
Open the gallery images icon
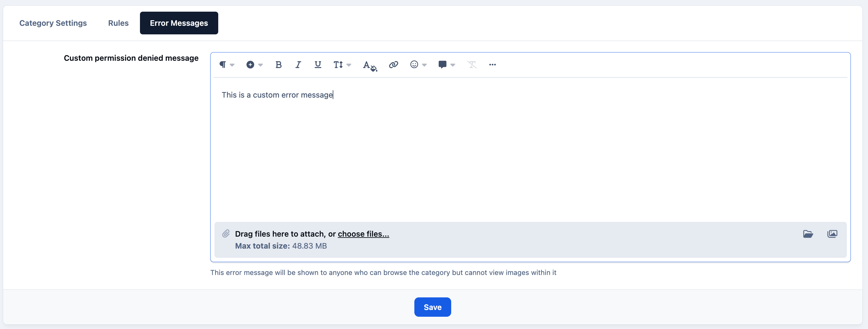pyautogui.click(x=832, y=234)
